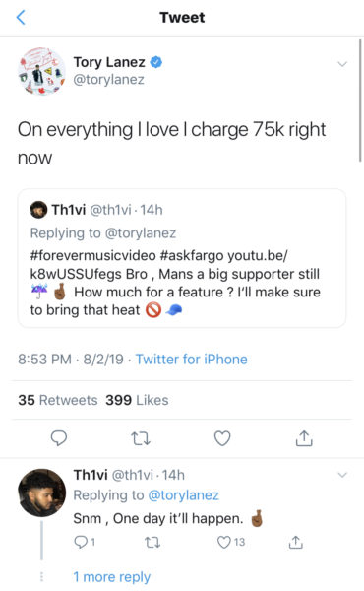This screenshot has height=591, width=364.
Task: Go back using the blue arrow
Action: [x=21, y=18]
